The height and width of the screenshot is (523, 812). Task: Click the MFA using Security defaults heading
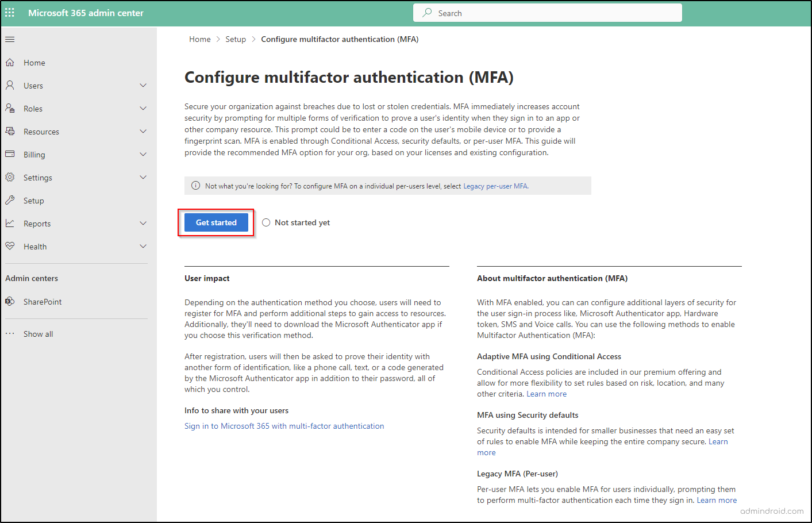point(528,415)
